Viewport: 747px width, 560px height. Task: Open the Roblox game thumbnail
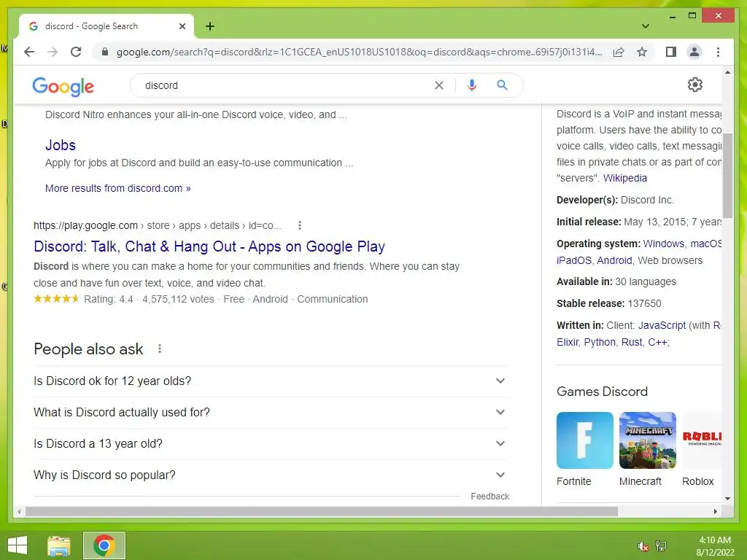click(702, 440)
